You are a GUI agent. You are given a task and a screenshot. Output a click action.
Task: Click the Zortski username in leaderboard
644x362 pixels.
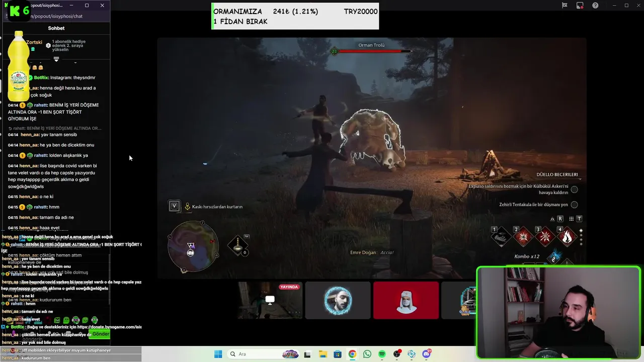click(x=34, y=42)
